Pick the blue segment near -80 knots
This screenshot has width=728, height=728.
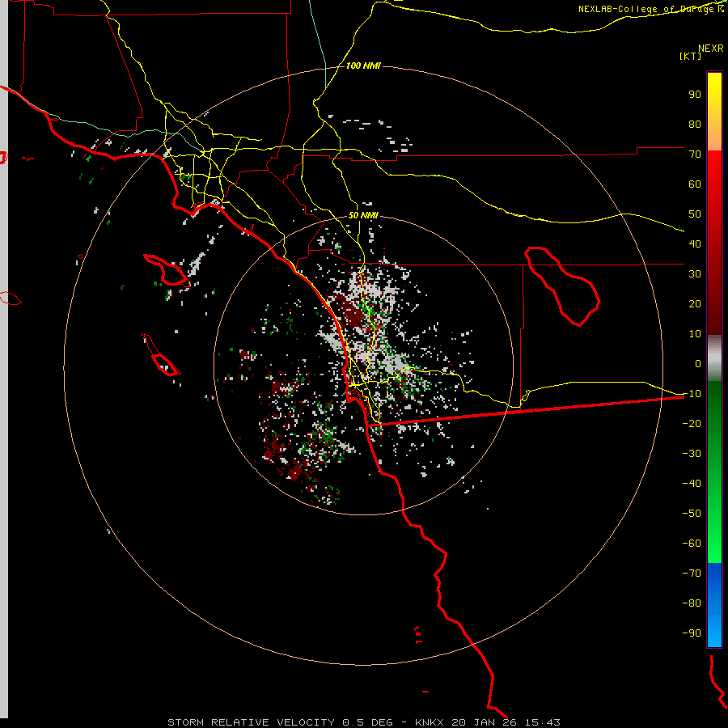point(714,603)
